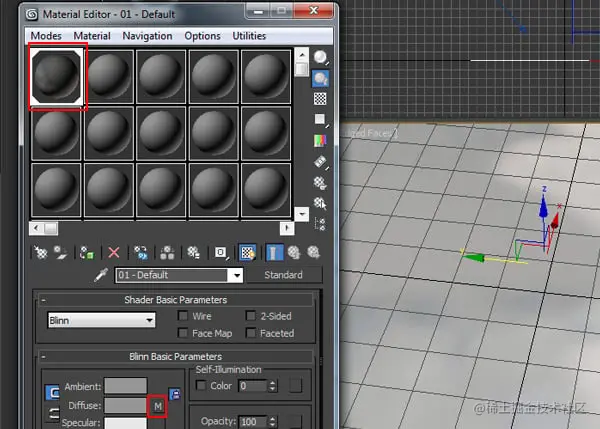Click the Standard material type button
This screenshot has width=600, height=429.
(284, 275)
